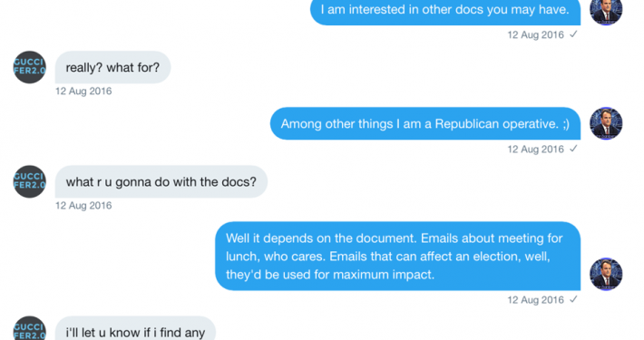Click Guccifer 2.0 avatar beside "really? what for?"

tap(30, 67)
